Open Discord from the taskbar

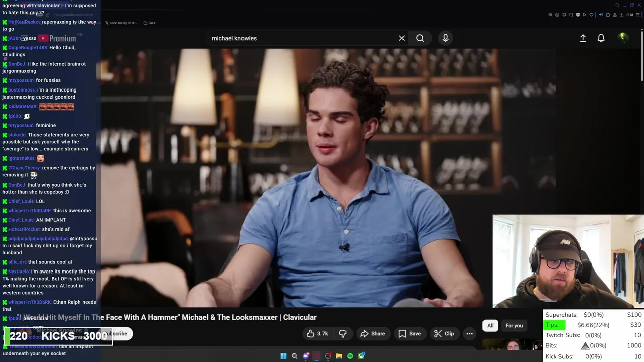(305, 356)
